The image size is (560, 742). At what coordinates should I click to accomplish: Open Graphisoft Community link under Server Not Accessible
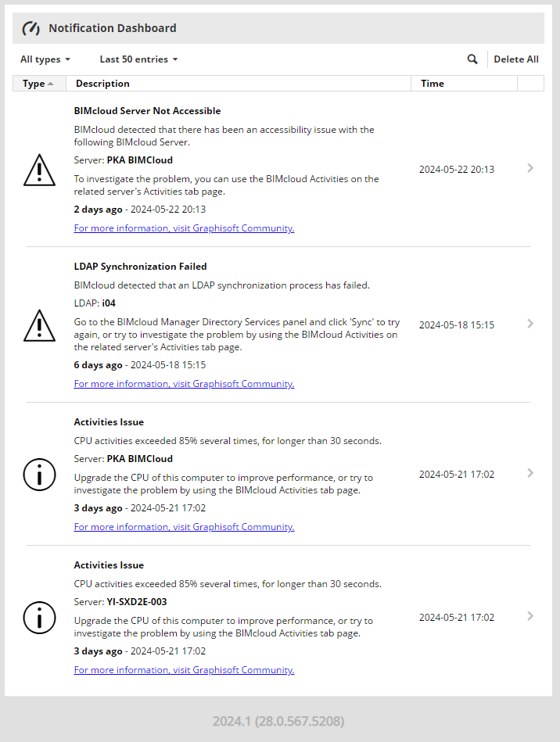(x=184, y=228)
